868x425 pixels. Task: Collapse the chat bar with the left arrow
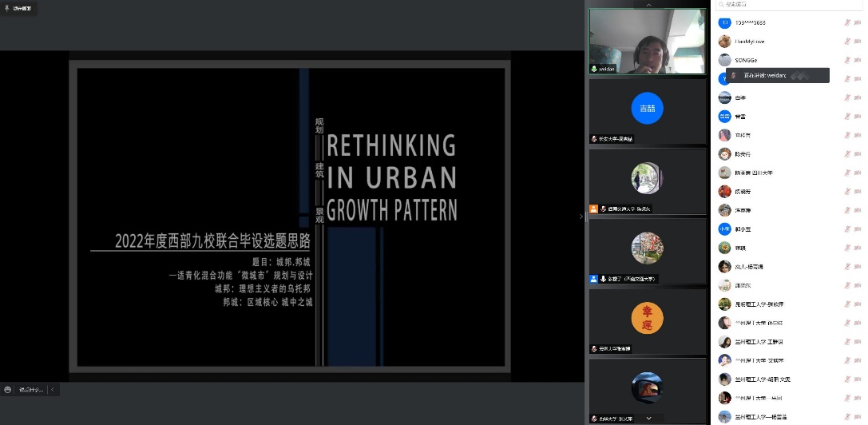[52, 390]
